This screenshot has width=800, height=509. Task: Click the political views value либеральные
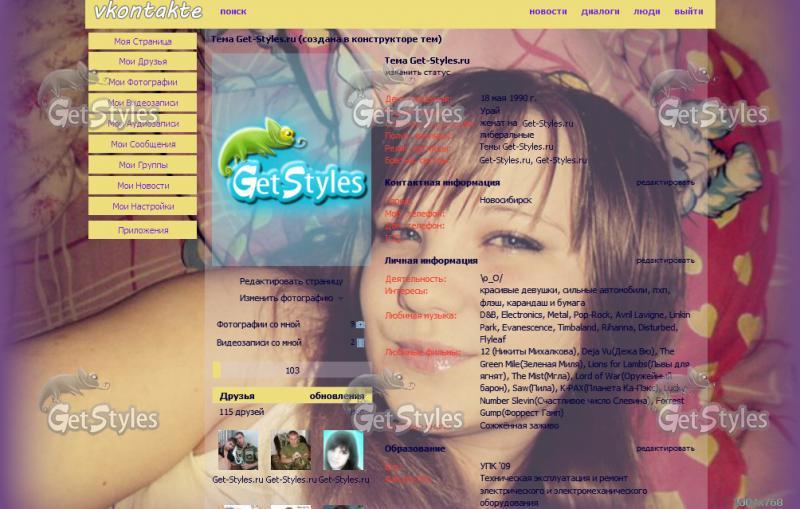point(507,135)
